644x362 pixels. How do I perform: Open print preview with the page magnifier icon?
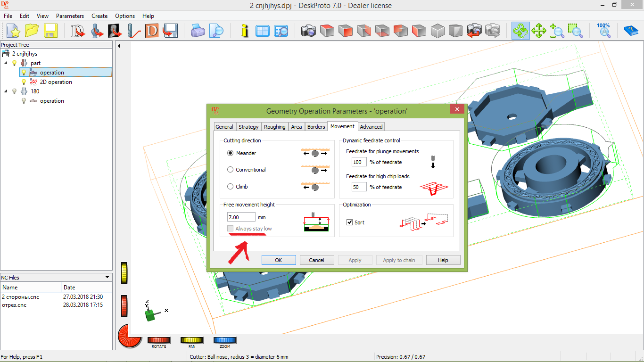tap(216, 31)
